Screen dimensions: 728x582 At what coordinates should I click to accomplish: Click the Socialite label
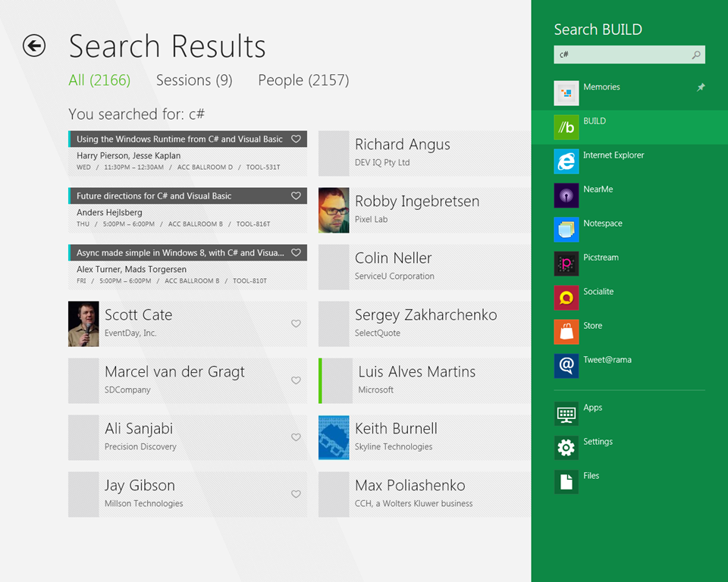598,292
